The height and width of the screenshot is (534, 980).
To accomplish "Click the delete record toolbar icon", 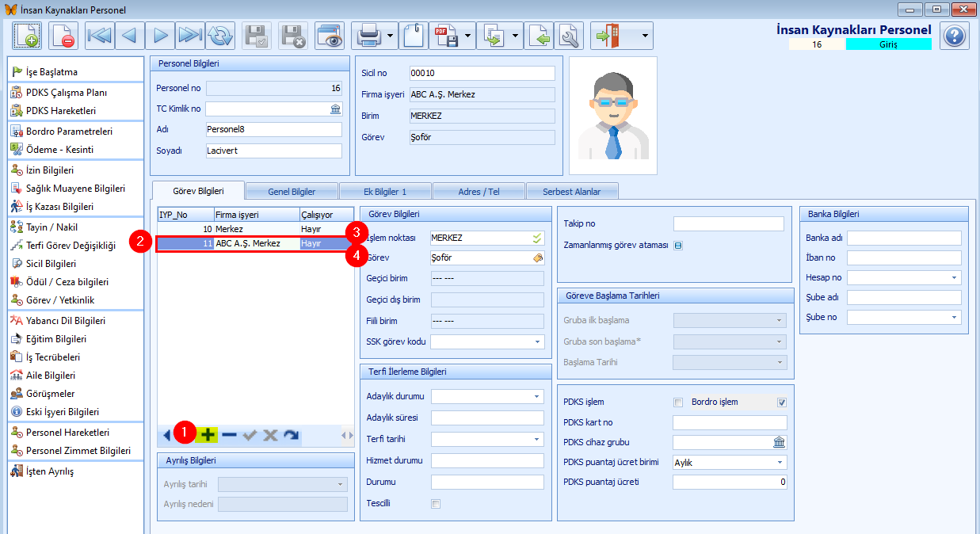I will [63, 36].
